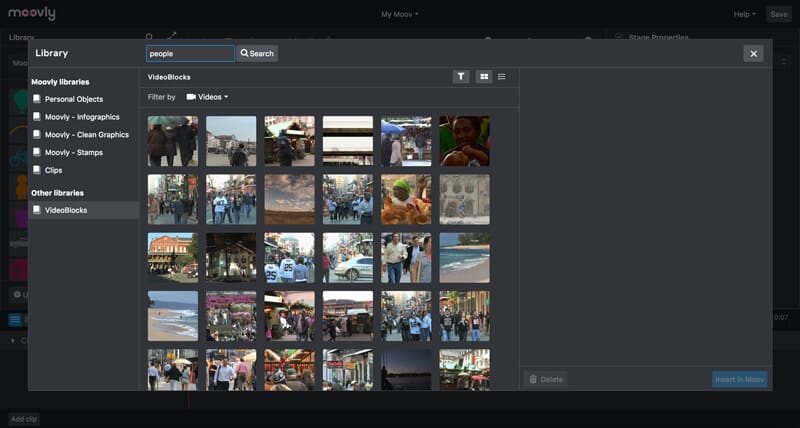Open the My Moov dropdown
The width and height of the screenshot is (800, 428).
[x=399, y=14]
